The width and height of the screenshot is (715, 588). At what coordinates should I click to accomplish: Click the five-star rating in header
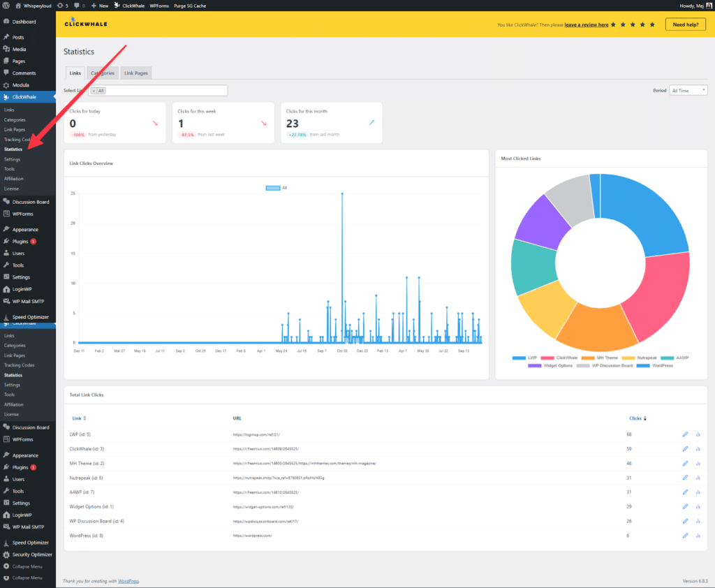click(633, 24)
